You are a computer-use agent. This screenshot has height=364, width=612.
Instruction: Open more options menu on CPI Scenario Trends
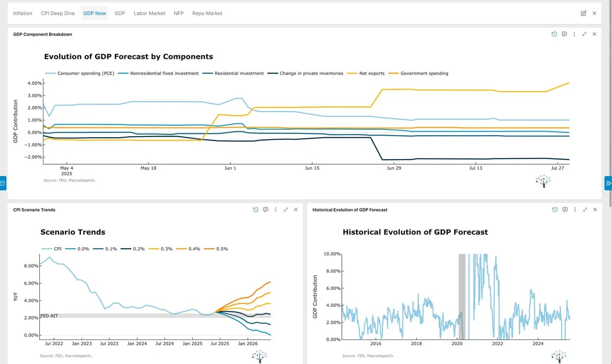[x=276, y=210]
